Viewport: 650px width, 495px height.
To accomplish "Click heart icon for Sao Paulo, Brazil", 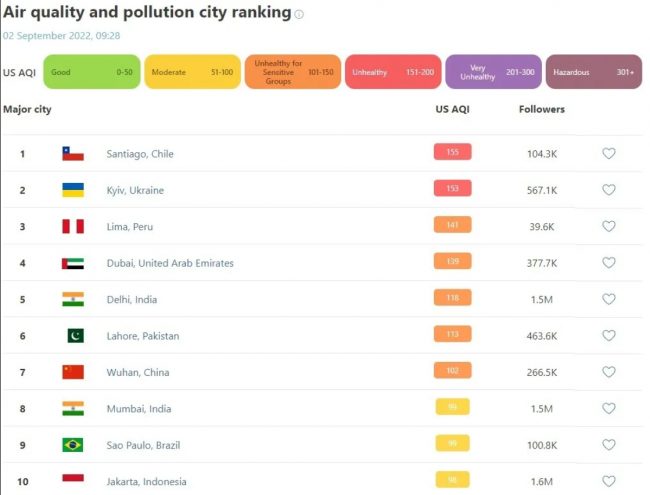I will tap(608, 445).
